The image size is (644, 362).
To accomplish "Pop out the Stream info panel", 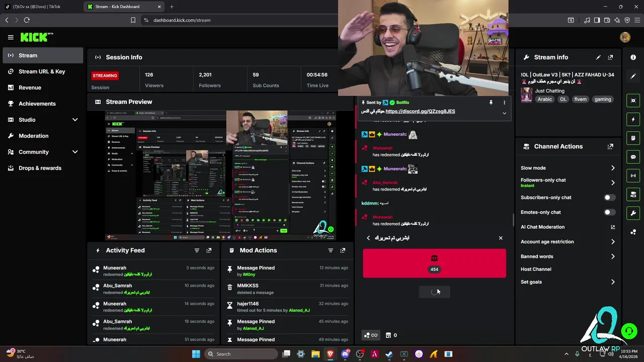I will pyautogui.click(x=610, y=57).
